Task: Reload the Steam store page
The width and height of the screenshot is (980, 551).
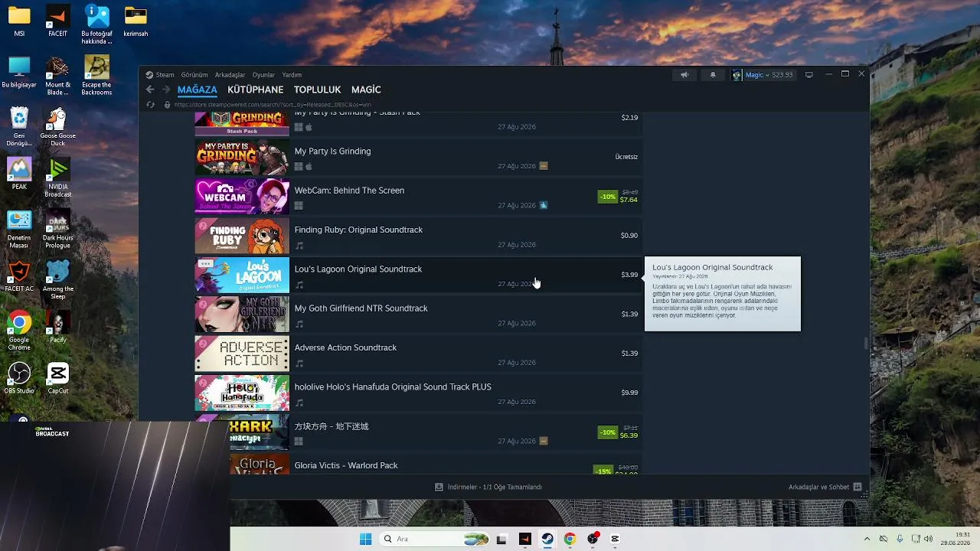Action: [x=151, y=105]
